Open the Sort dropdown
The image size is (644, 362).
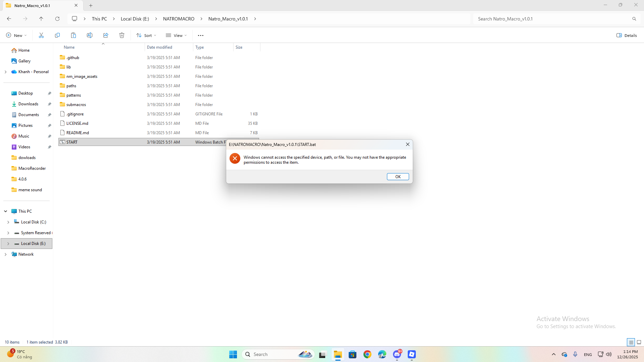pyautogui.click(x=146, y=35)
